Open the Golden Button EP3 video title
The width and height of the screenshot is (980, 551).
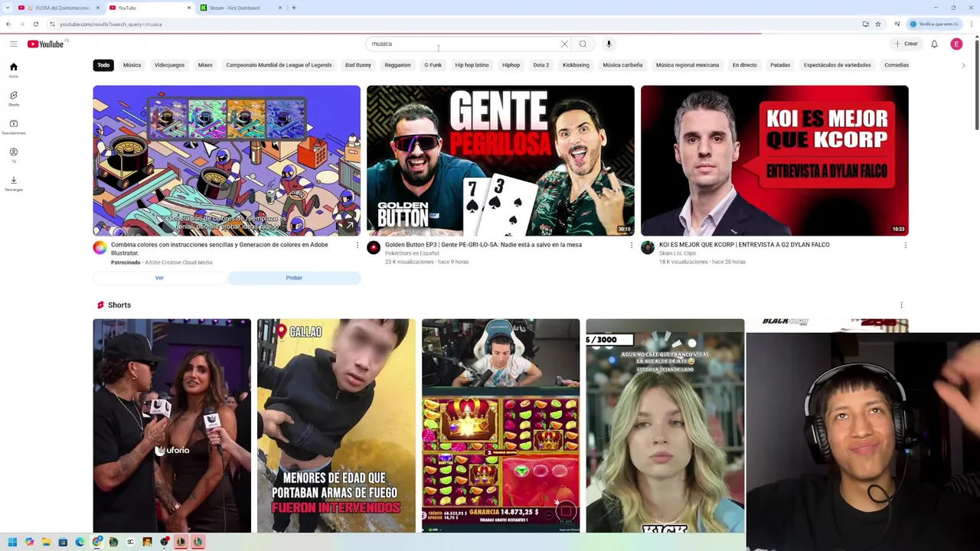tap(483, 245)
